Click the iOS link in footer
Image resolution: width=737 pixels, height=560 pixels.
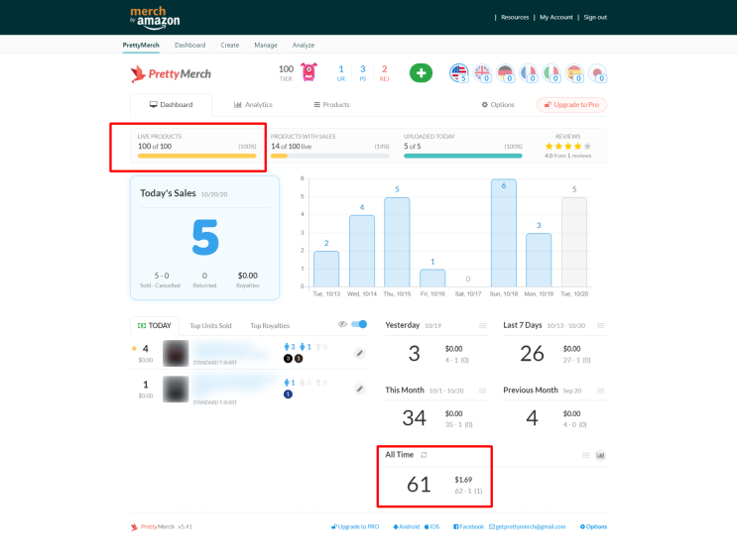pos(431,526)
